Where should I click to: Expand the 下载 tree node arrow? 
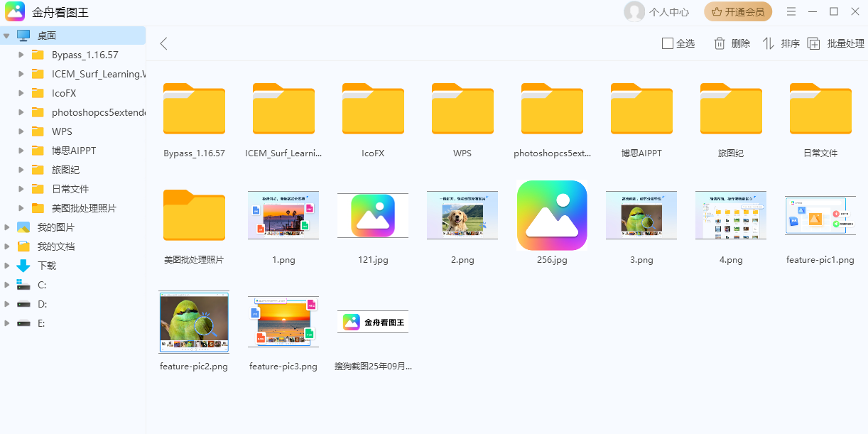pyautogui.click(x=7, y=266)
